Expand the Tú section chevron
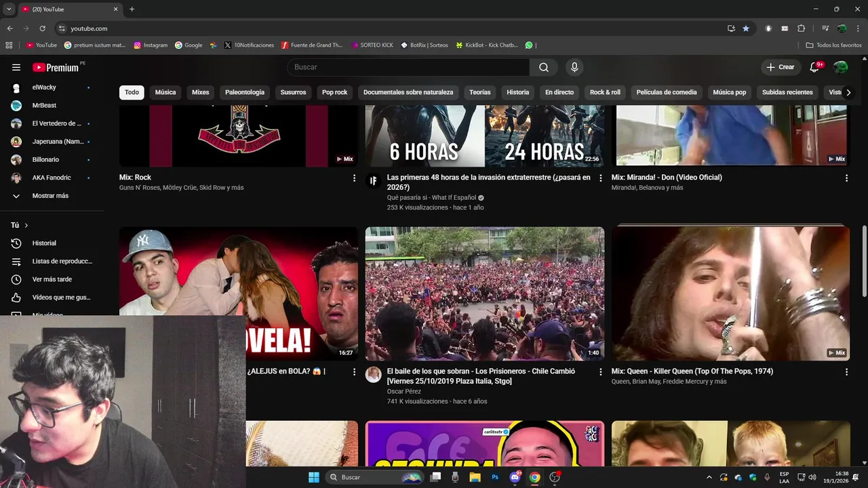 (26, 225)
